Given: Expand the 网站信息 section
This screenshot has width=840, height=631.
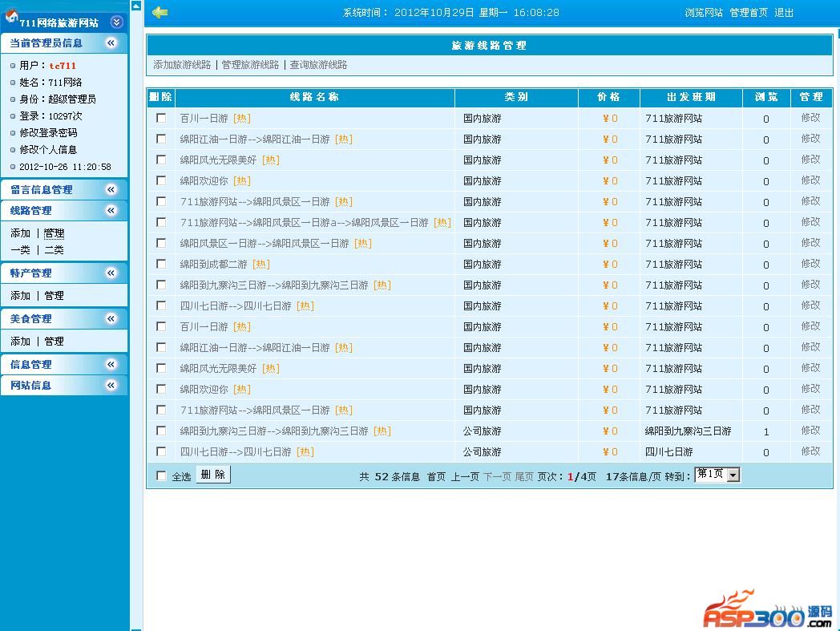Looking at the screenshot, I should coord(111,385).
